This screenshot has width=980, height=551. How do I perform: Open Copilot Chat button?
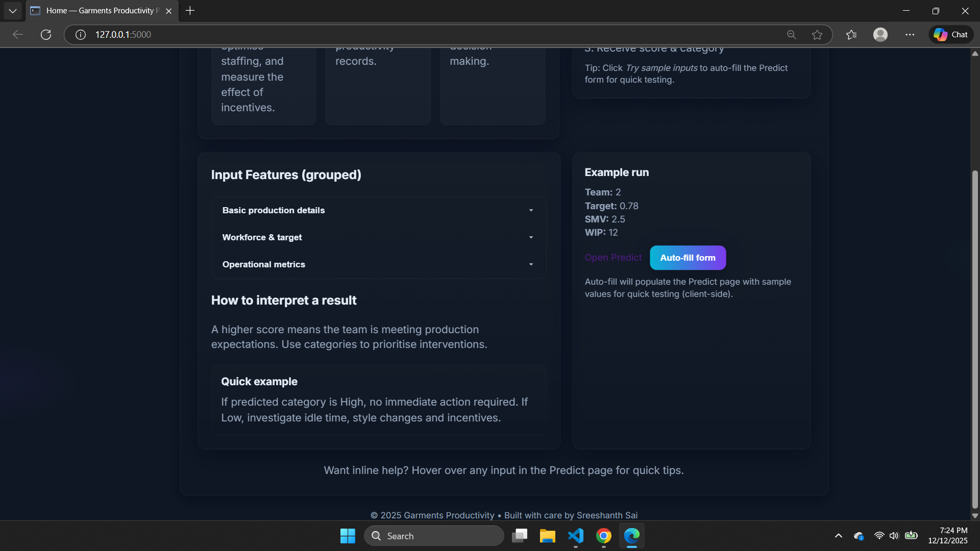tap(950, 35)
